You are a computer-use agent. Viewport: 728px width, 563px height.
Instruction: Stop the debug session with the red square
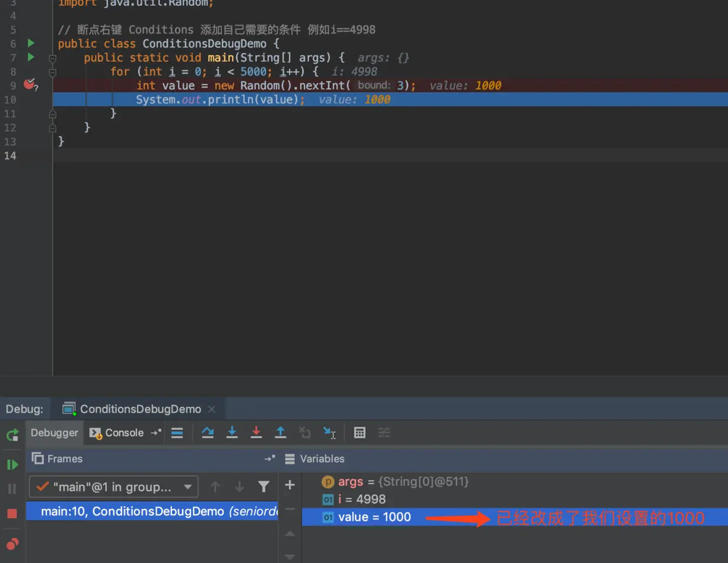[x=12, y=514]
